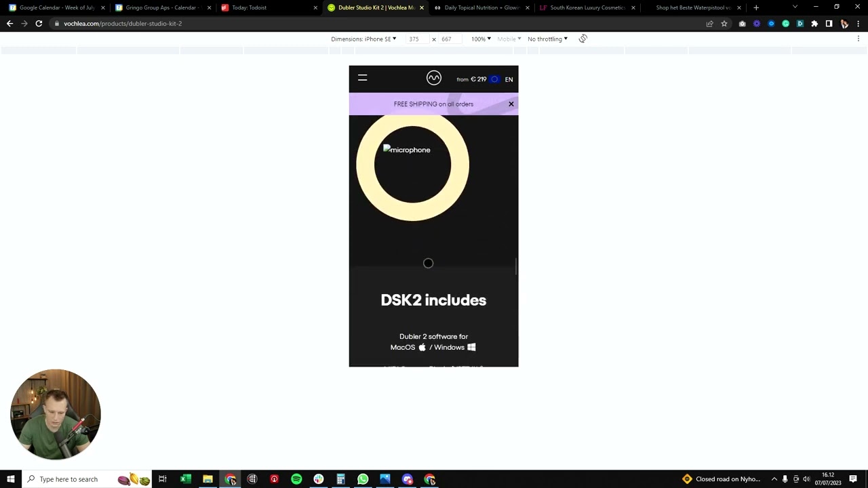Click the Windows logo beside 'Windows' text

(x=471, y=347)
